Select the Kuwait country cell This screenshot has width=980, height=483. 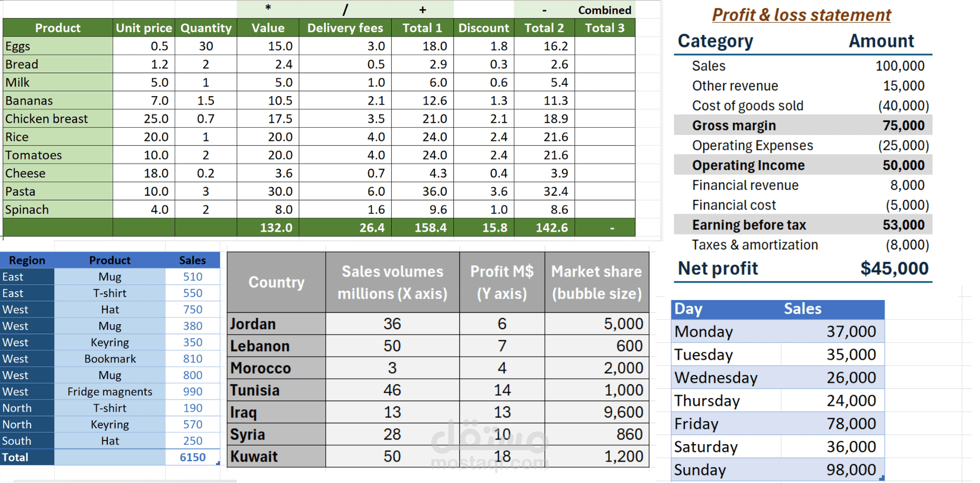click(x=276, y=456)
